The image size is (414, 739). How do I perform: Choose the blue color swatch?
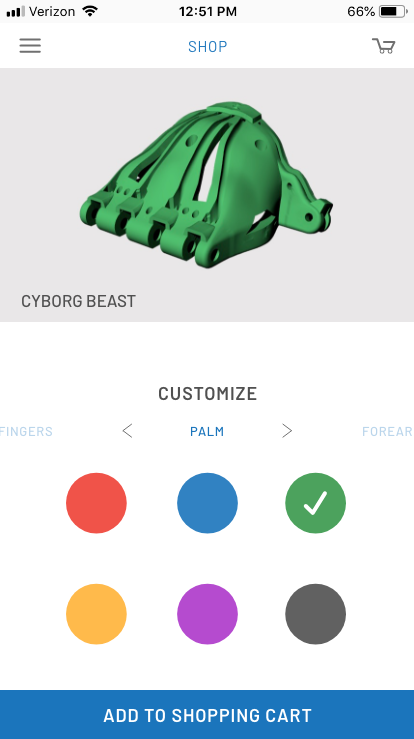(207, 503)
